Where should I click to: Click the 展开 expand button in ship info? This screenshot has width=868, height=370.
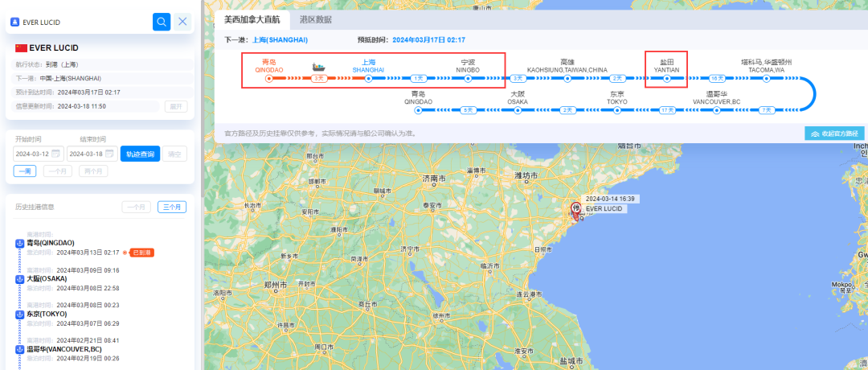click(x=176, y=107)
